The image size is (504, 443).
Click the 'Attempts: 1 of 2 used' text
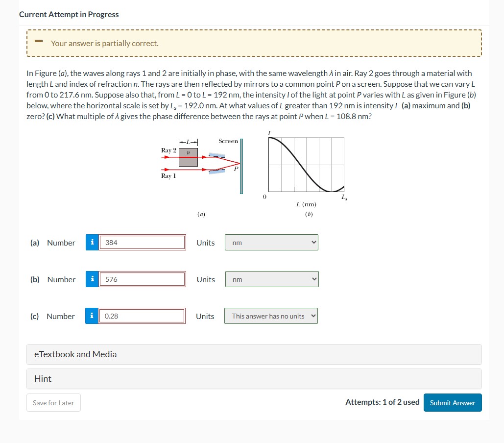(382, 402)
